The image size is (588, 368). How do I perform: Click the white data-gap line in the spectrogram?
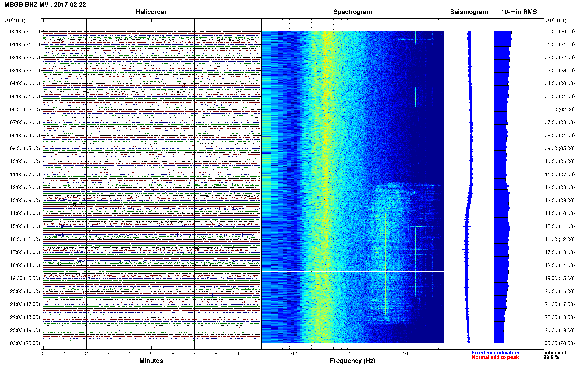coord(353,272)
